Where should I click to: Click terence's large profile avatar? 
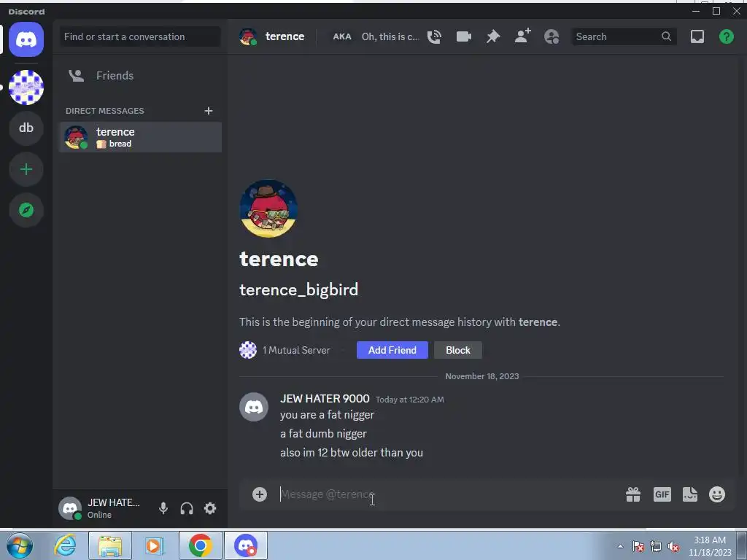point(268,209)
